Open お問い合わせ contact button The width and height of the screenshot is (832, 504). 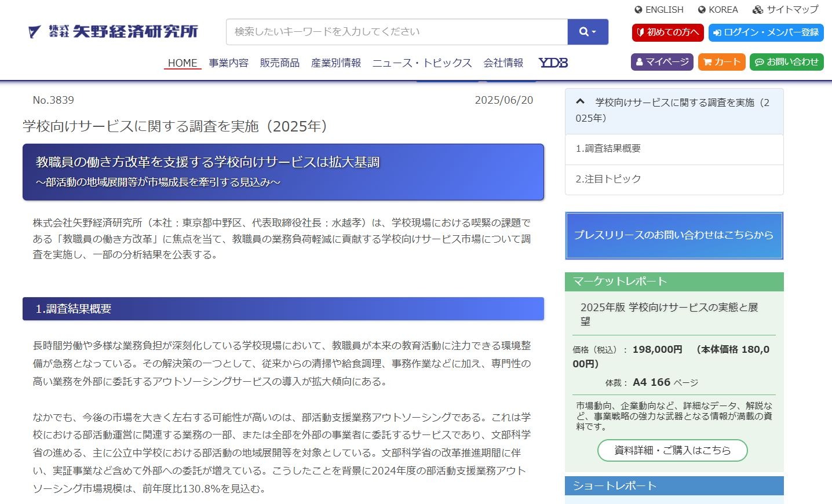(x=786, y=62)
